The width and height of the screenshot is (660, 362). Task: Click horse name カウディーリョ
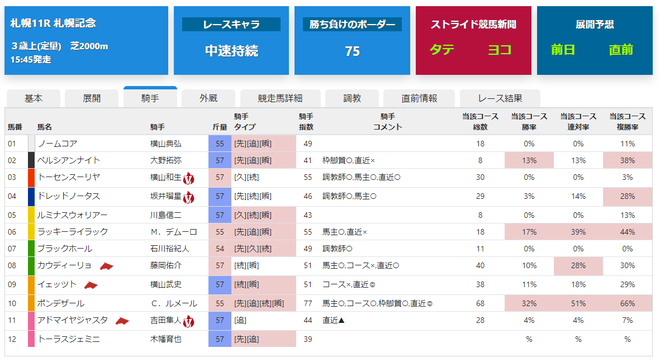(x=64, y=266)
